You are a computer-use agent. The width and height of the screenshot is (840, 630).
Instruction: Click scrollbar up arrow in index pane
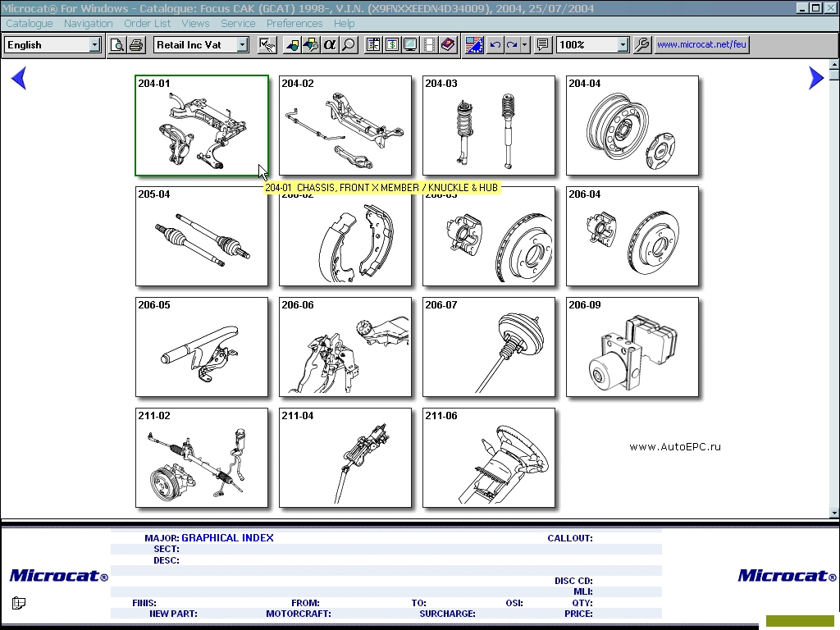834,64
